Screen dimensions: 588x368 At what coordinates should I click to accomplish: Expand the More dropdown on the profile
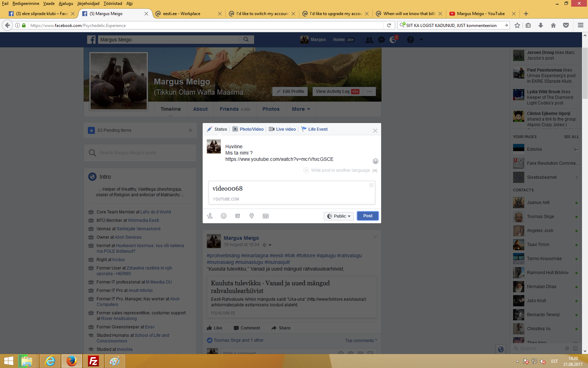coord(301,109)
